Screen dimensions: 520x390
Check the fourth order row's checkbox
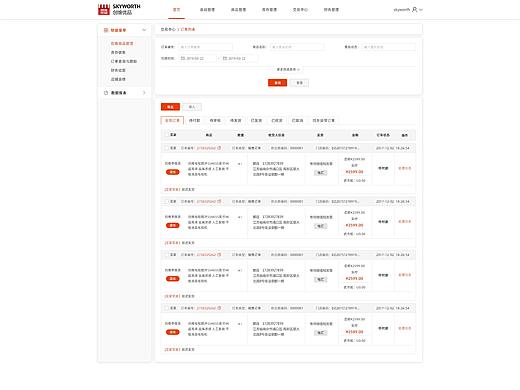(167, 308)
